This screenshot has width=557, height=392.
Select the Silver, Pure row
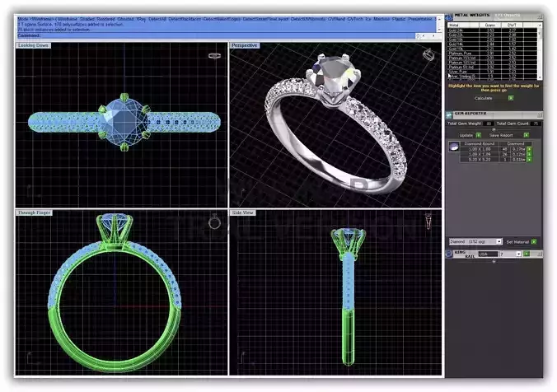pyautogui.click(x=493, y=72)
